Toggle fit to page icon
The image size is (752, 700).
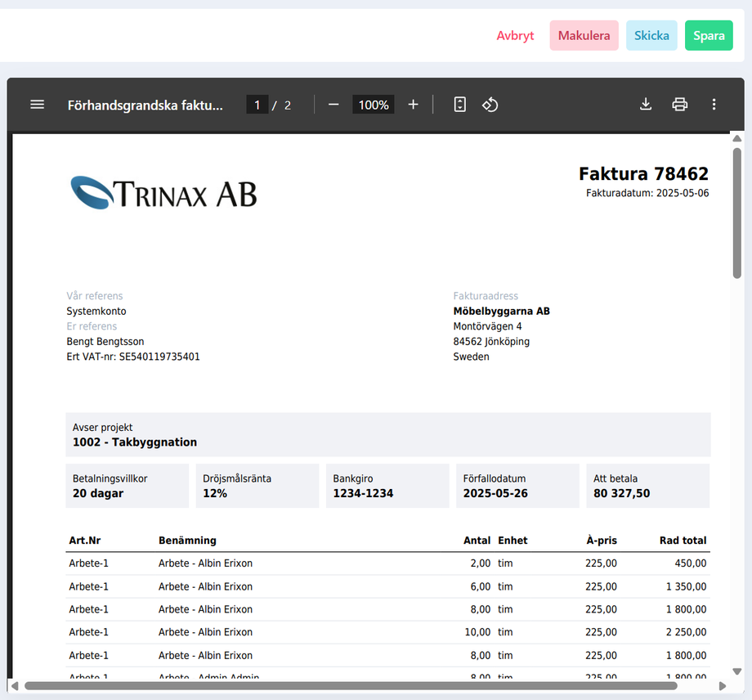click(460, 105)
